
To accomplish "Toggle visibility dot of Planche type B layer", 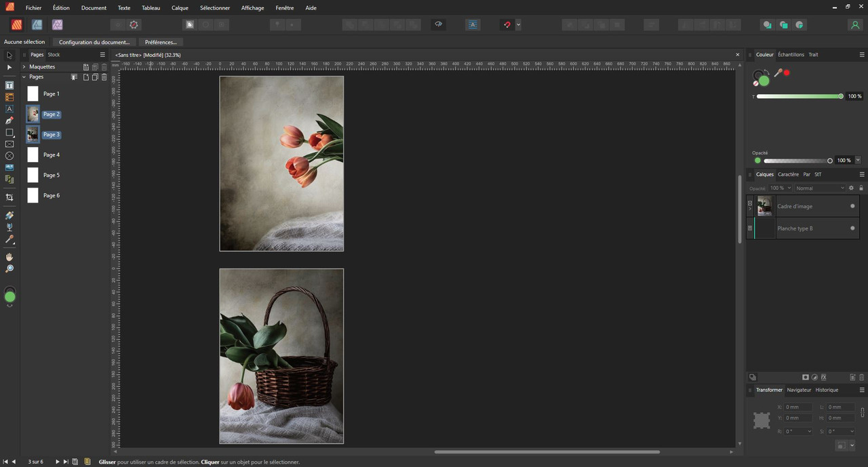I will tap(852, 228).
